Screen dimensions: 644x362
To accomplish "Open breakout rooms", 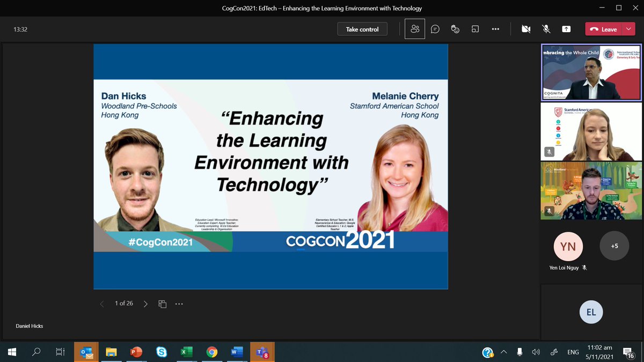I will tap(475, 29).
